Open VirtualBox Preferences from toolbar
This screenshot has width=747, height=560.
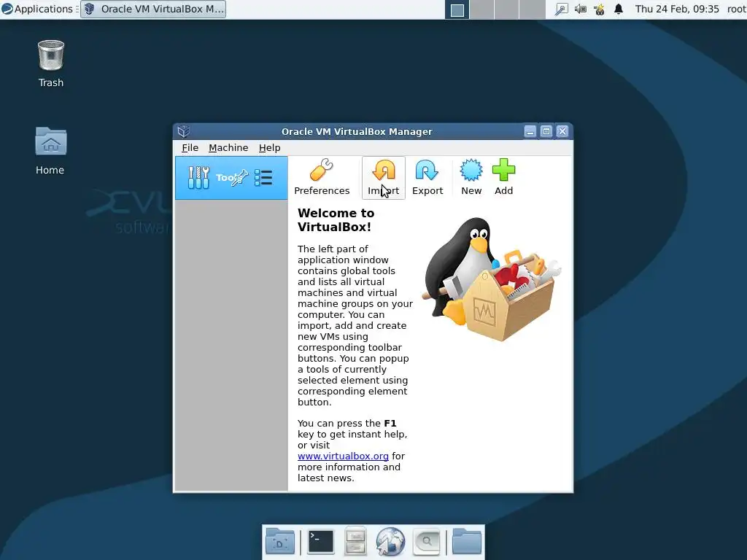point(322,178)
